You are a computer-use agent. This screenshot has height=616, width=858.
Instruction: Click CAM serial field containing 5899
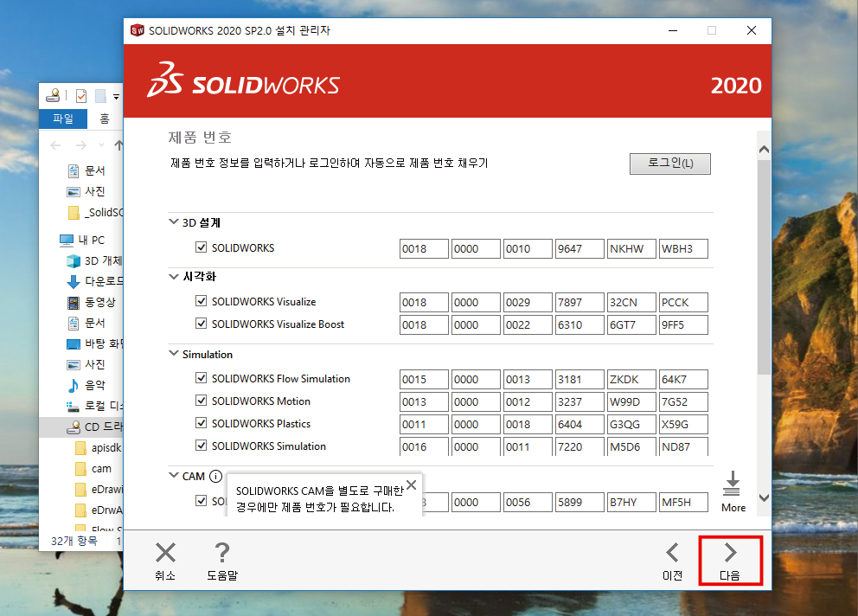(x=579, y=502)
